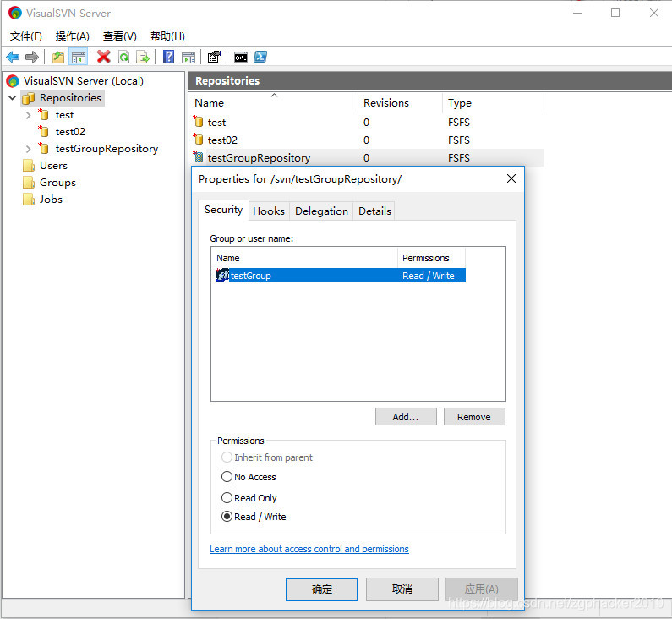Select test02 repository in the tree
The width and height of the screenshot is (672, 619).
[70, 132]
